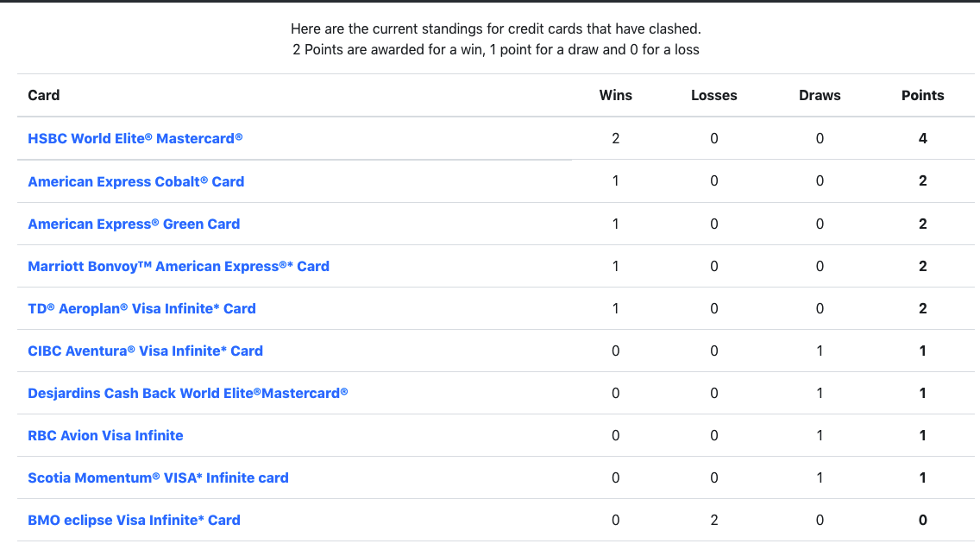Click the Wins column header
The height and width of the screenshot is (550, 980).
pos(616,95)
